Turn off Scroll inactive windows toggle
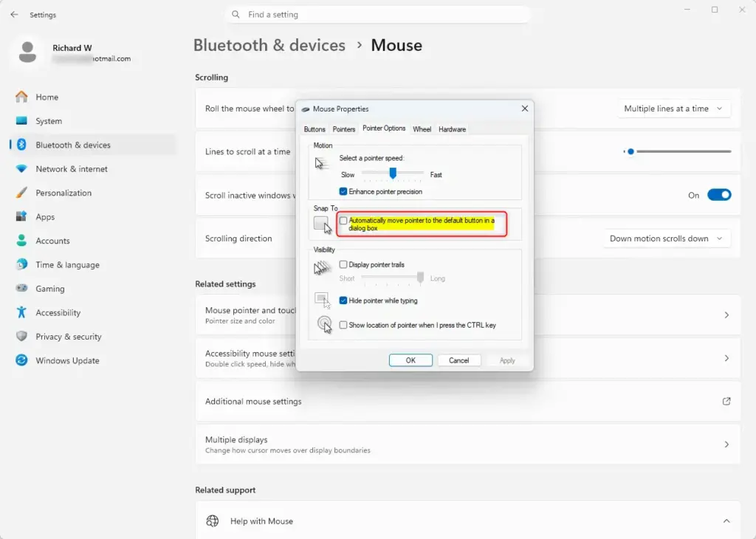Image resolution: width=756 pixels, height=539 pixels. coord(719,195)
